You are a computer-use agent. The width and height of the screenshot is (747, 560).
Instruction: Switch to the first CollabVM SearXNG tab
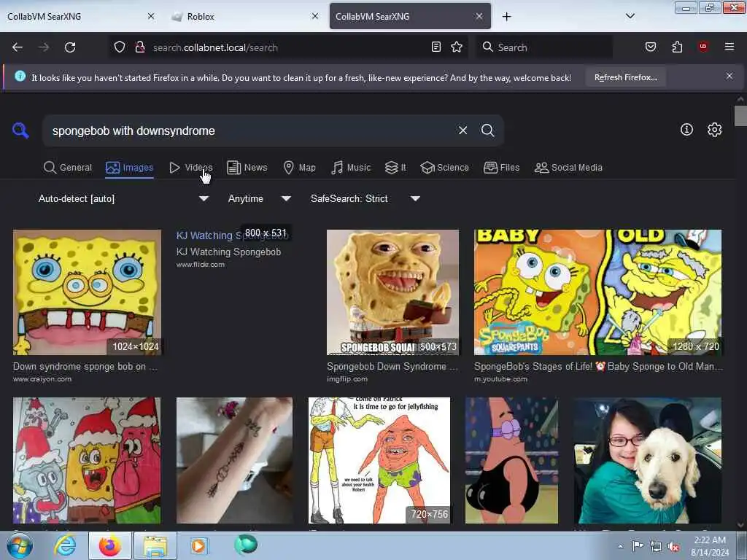coord(80,17)
